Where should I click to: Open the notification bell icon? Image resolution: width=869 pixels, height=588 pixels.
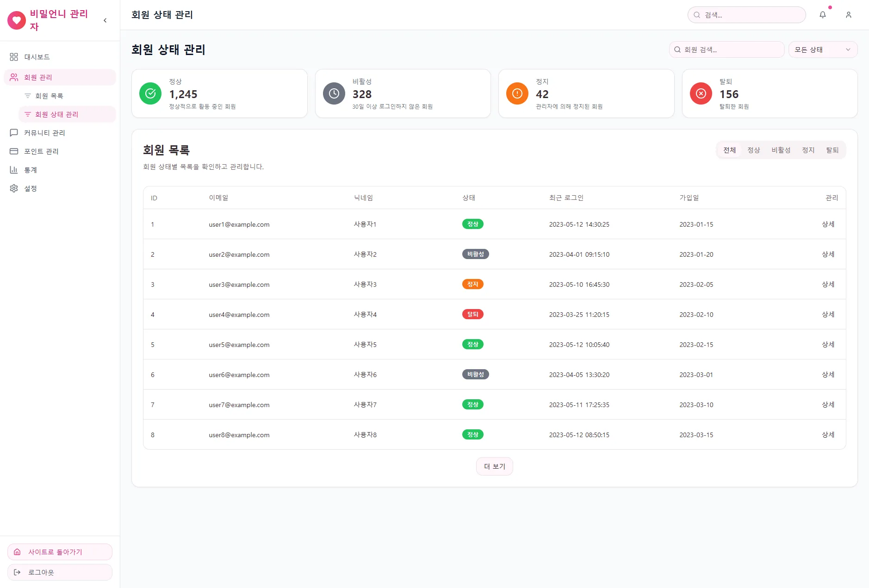(822, 15)
